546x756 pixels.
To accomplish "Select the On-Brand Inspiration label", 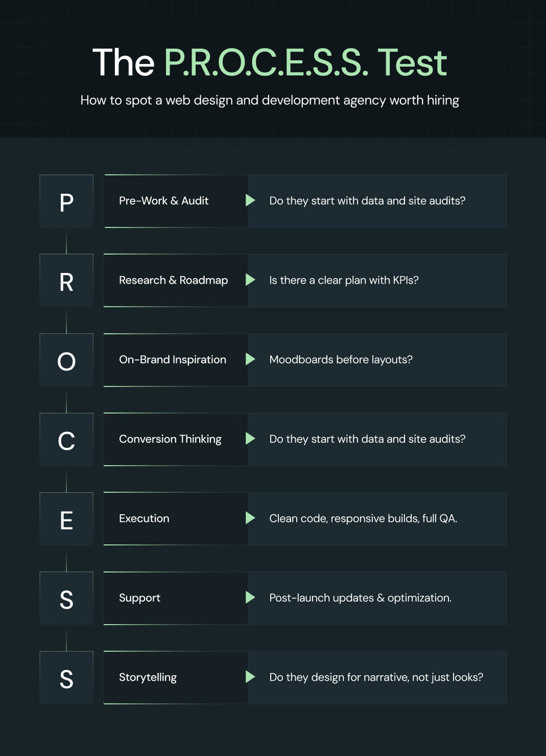I will (173, 360).
